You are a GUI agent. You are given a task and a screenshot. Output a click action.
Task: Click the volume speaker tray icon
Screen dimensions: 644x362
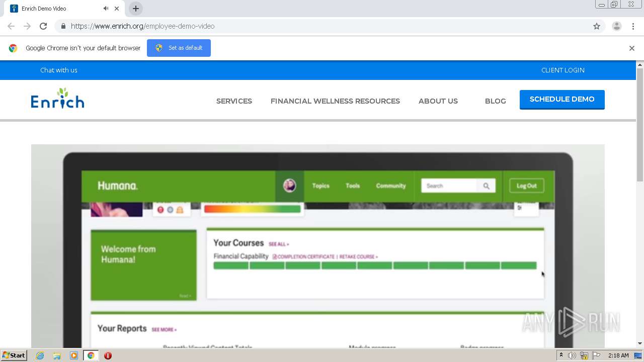572,355
